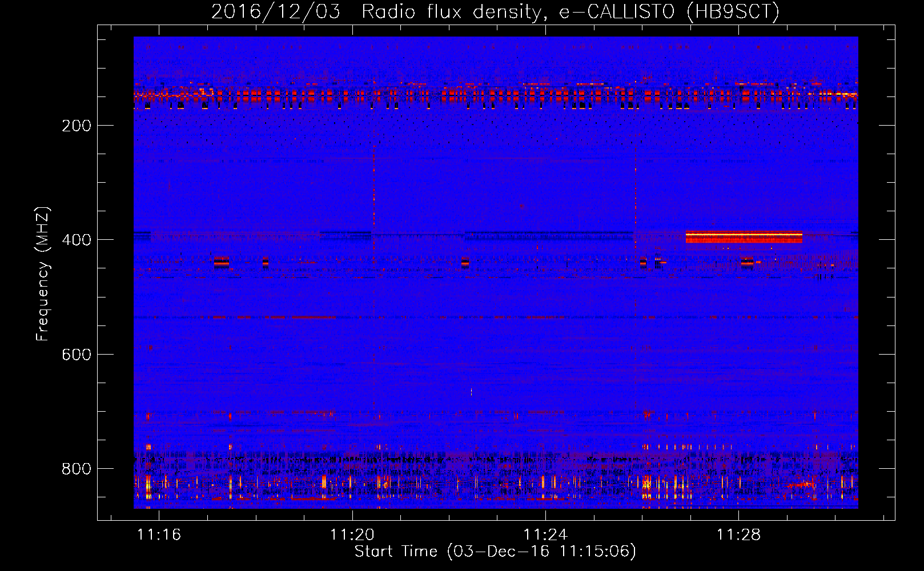Click the "11:16" time tick label
This screenshot has width=924, height=571.
159,534
